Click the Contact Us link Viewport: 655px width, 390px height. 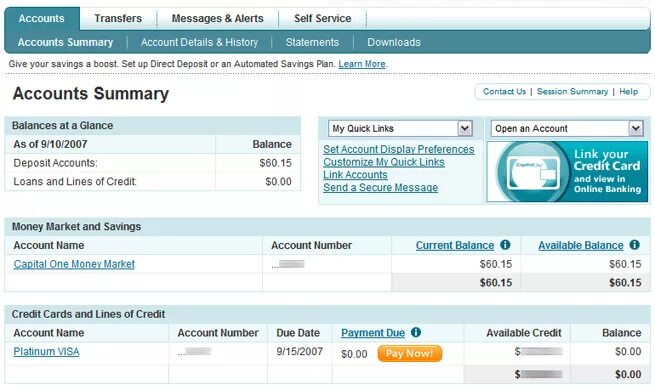click(504, 91)
